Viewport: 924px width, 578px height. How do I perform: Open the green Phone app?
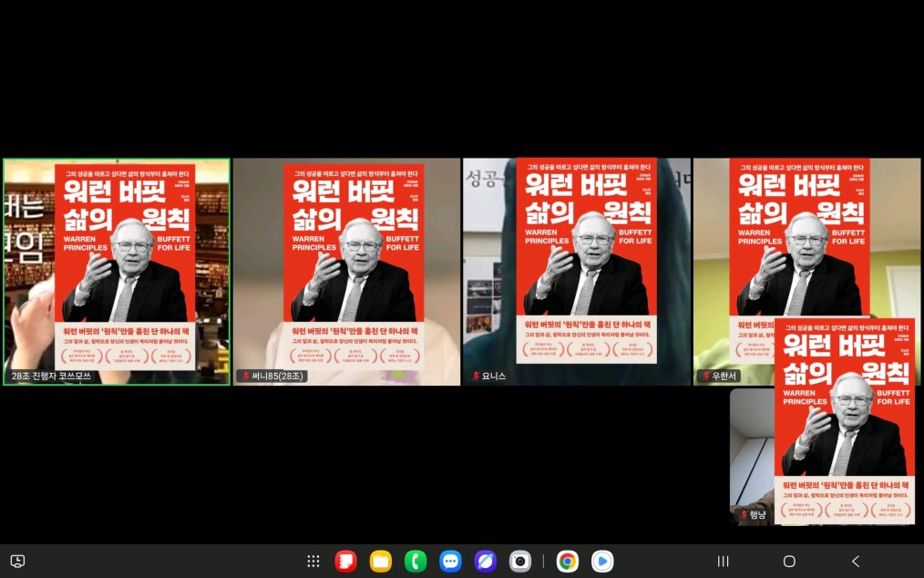pos(416,562)
